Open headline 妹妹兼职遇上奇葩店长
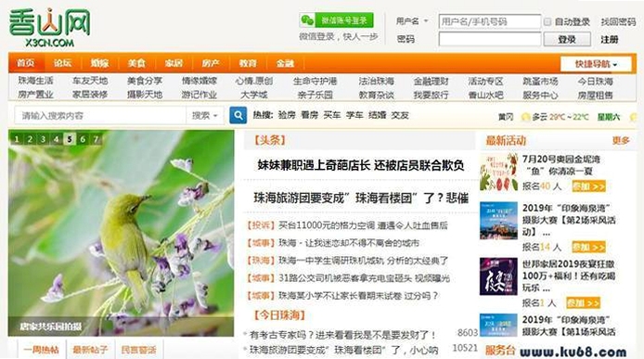 [x=361, y=165]
